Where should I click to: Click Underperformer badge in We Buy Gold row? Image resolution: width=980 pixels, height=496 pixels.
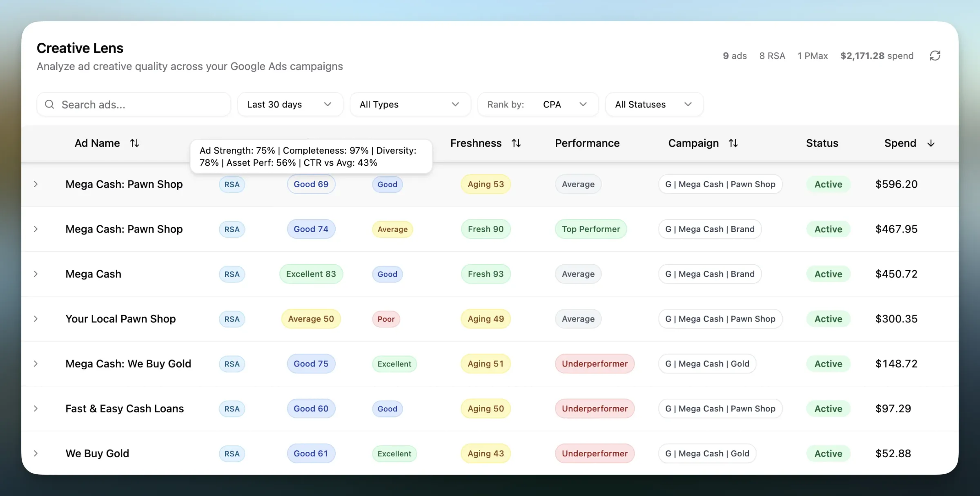tap(595, 454)
